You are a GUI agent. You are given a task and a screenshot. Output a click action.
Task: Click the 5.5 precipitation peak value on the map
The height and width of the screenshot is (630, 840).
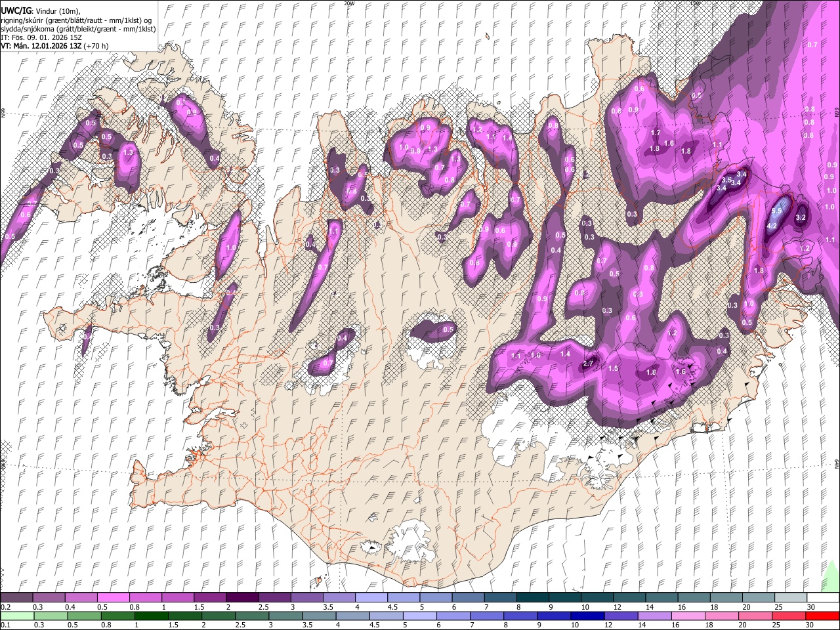click(x=777, y=211)
